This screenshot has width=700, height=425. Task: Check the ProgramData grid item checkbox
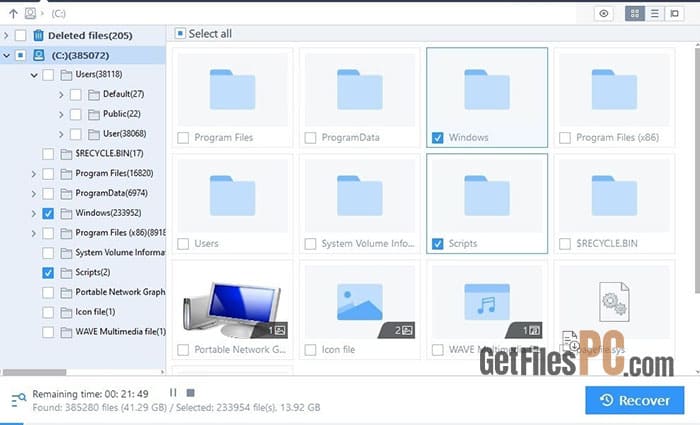pyautogui.click(x=310, y=138)
